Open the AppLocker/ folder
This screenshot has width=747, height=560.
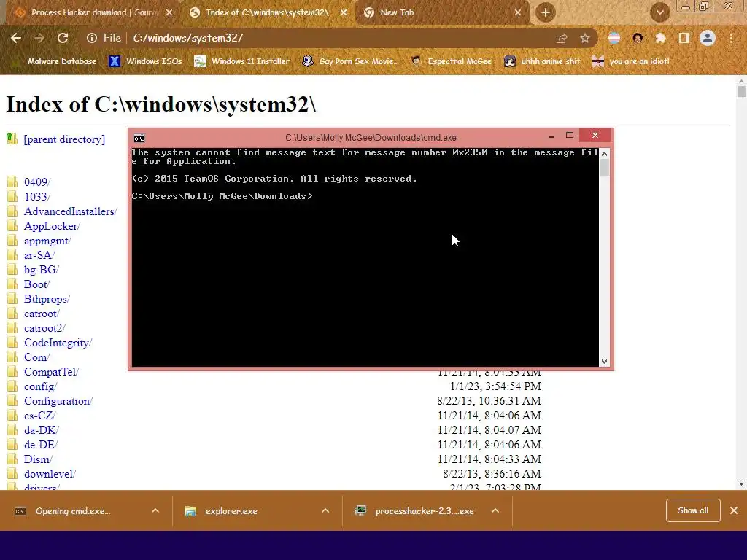52,226
